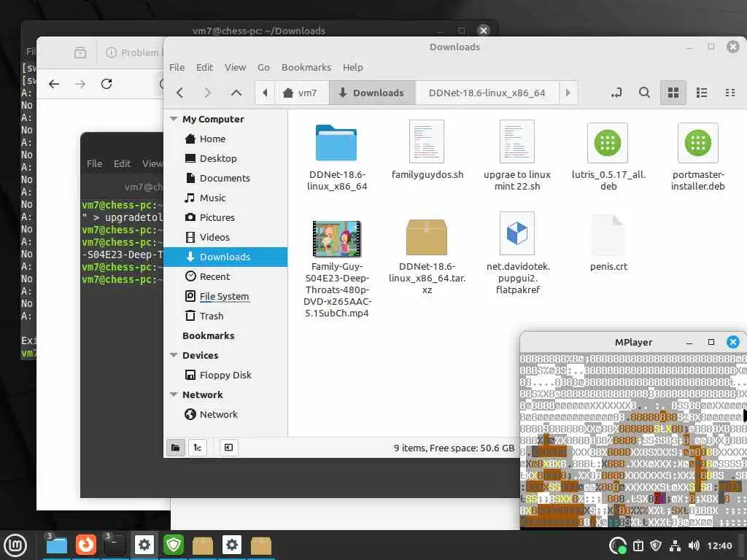Open network tray icon
Image resolution: width=747 pixels, height=560 pixels.
coord(675,545)
